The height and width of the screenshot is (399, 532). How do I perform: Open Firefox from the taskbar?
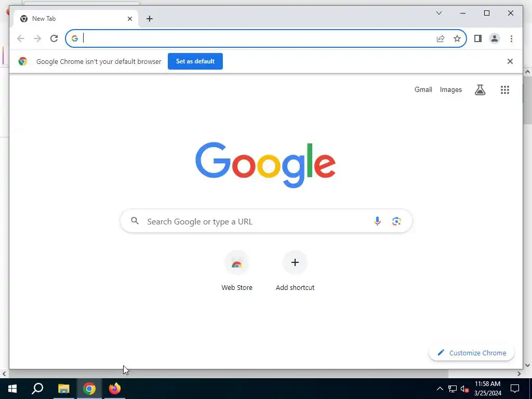click(x=115, y=388)
